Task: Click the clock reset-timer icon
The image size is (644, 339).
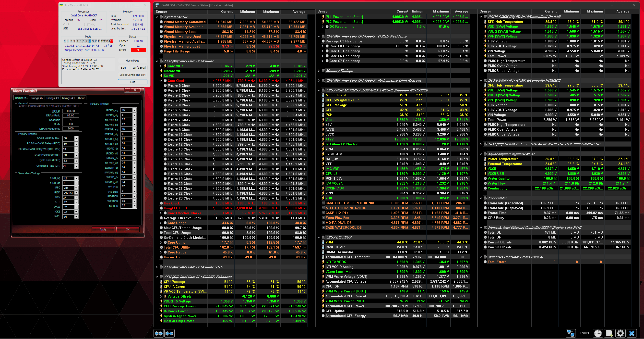Action: [598, 333]
